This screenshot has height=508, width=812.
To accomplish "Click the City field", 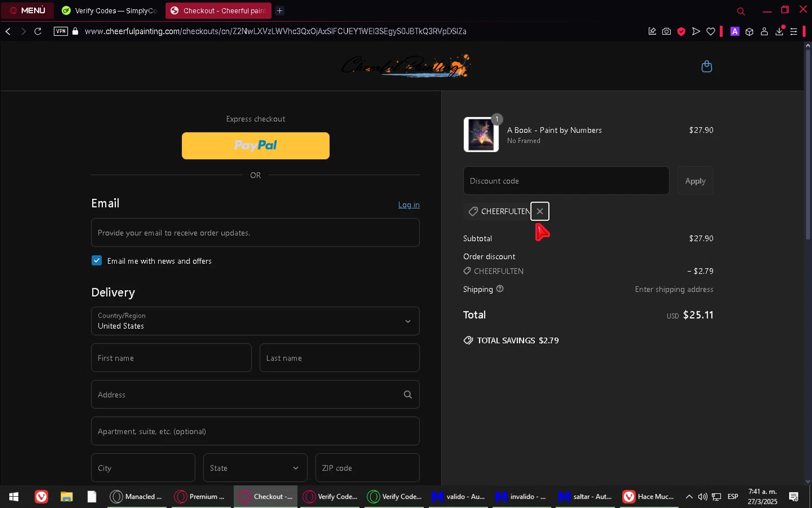I will (x=143, y=468).
